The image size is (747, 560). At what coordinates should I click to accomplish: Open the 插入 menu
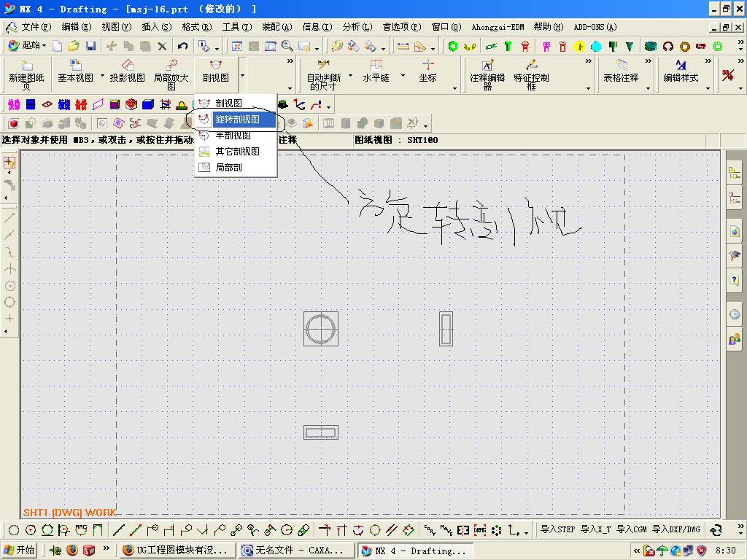(x=157, y=27)
